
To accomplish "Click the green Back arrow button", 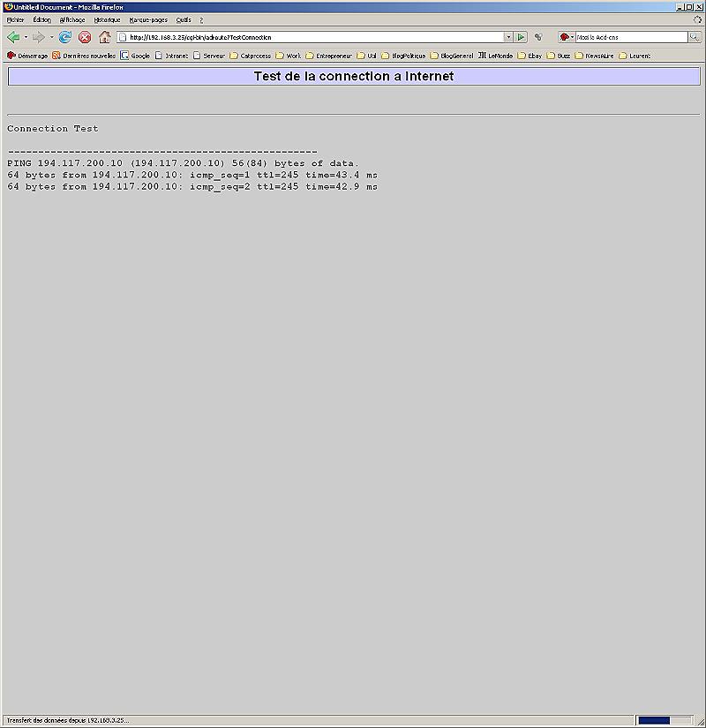I will point(13,37).
